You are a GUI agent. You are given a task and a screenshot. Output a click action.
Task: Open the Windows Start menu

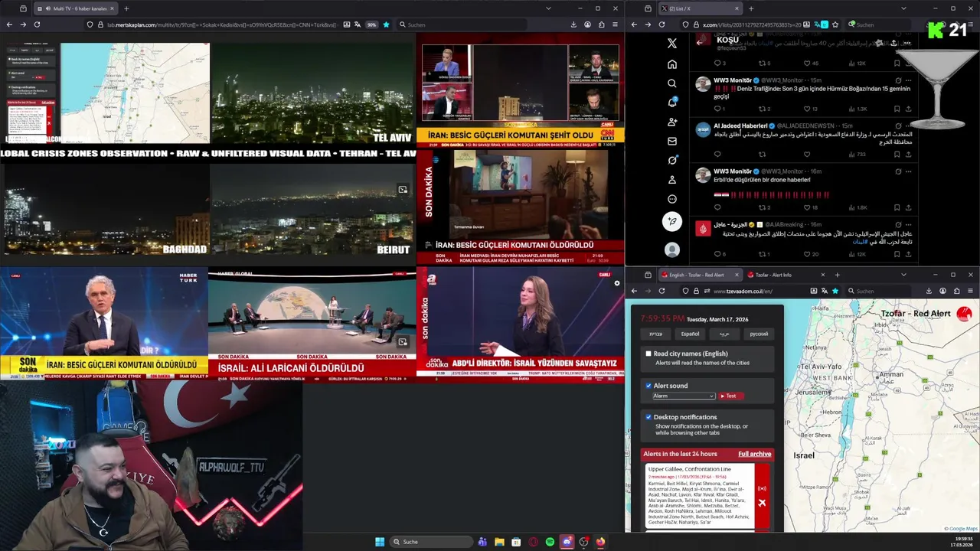(380, 542)
